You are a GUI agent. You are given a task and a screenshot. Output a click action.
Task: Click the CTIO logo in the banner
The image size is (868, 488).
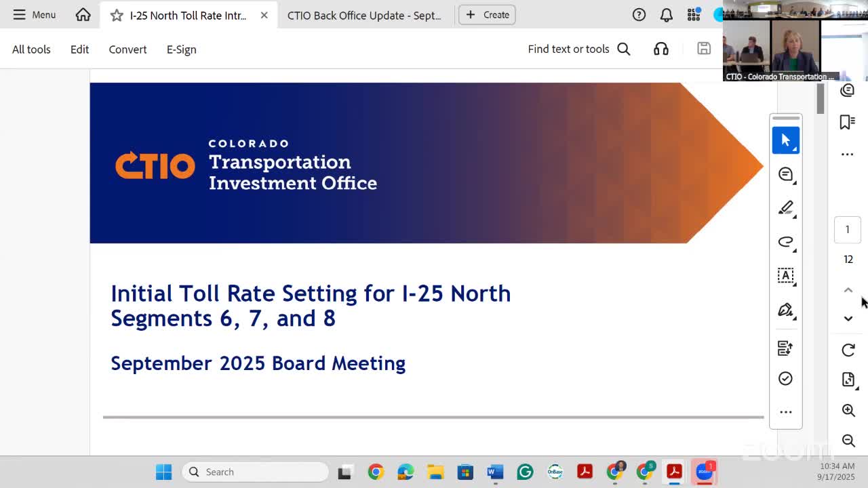tap(155, 165)
